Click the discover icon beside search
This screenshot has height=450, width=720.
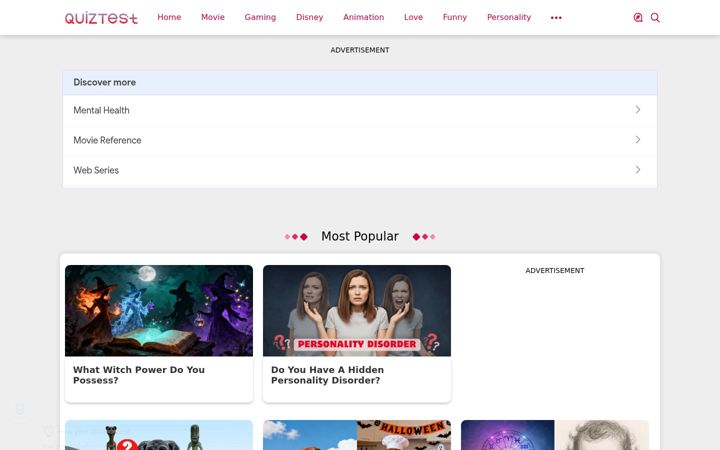(638, 17)
